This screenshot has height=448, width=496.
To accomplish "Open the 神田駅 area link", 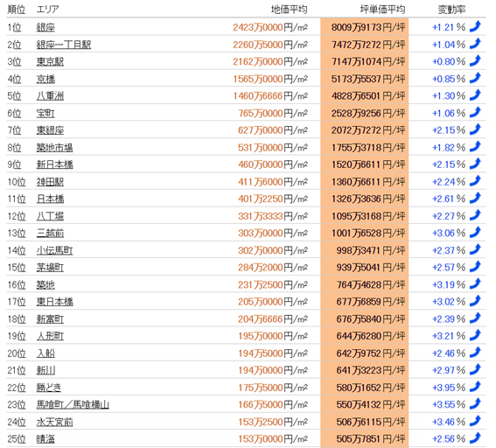I will [50, 182].
